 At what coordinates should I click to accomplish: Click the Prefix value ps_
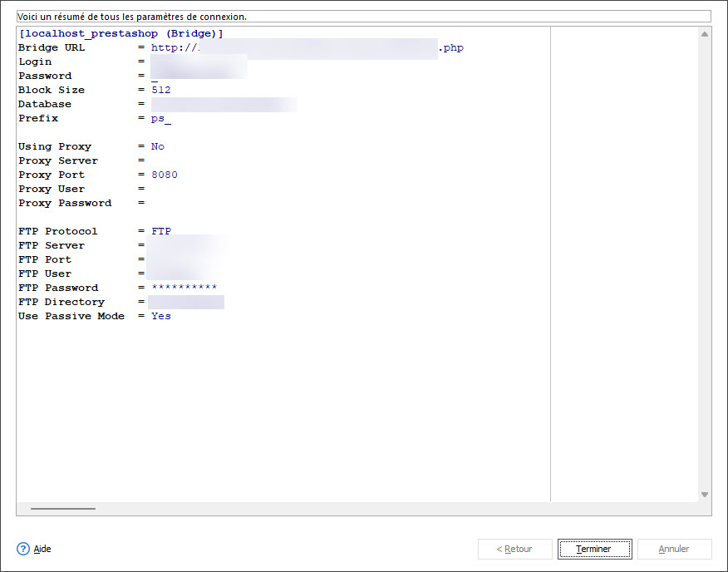coord(161,119)
